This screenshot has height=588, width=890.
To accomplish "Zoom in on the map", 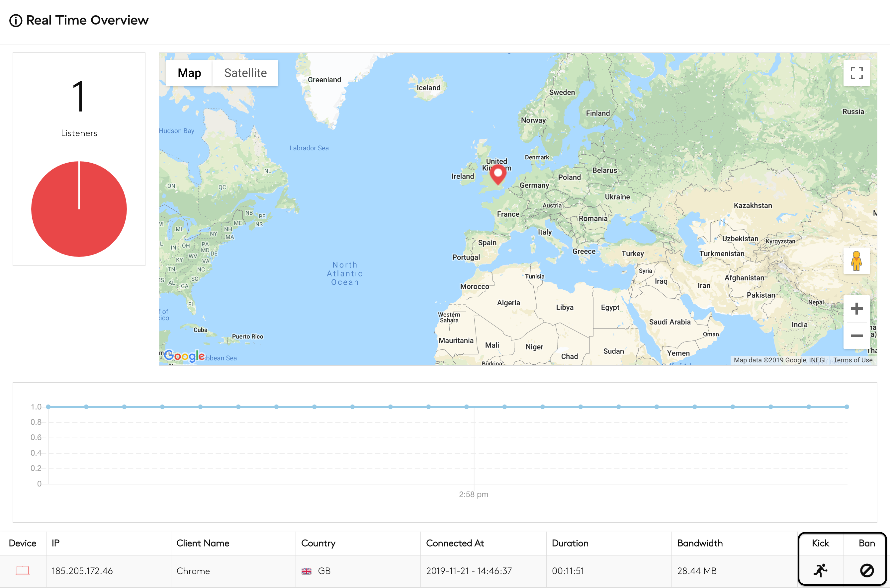I will click(856, 309).
